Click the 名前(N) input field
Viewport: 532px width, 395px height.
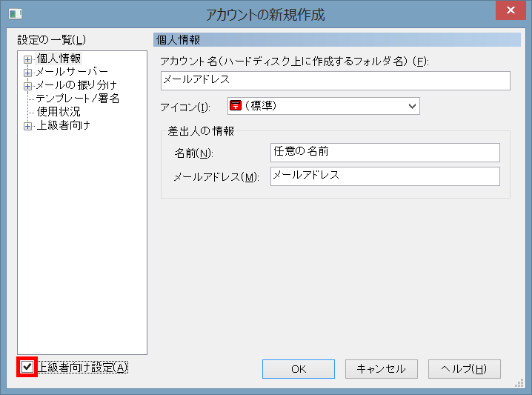click(x=385, y=152)
